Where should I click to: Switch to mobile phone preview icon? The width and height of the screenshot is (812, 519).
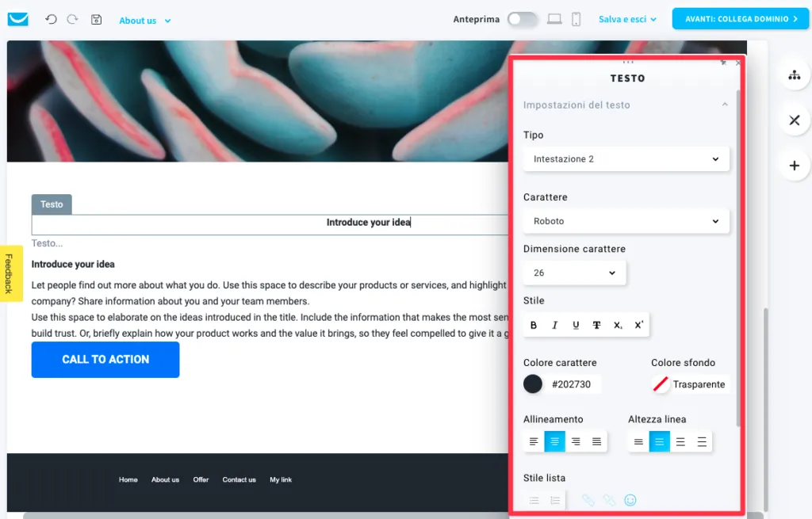[x=576, y=19]
